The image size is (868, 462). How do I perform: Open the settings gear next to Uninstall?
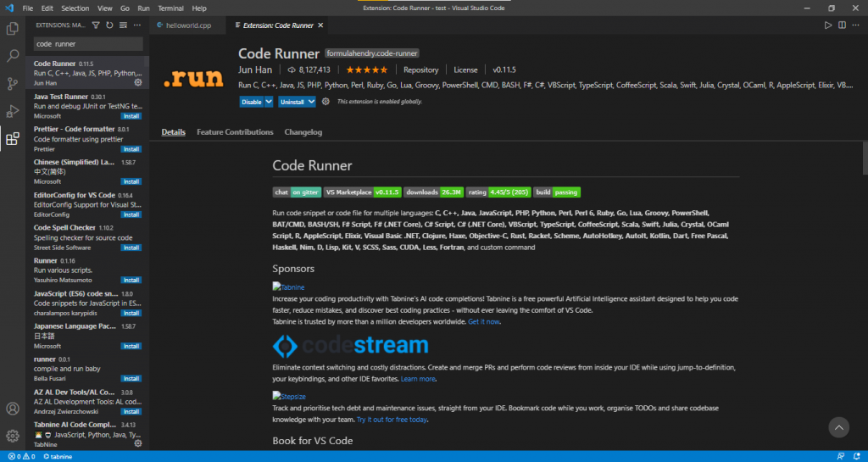pos(325,102)
